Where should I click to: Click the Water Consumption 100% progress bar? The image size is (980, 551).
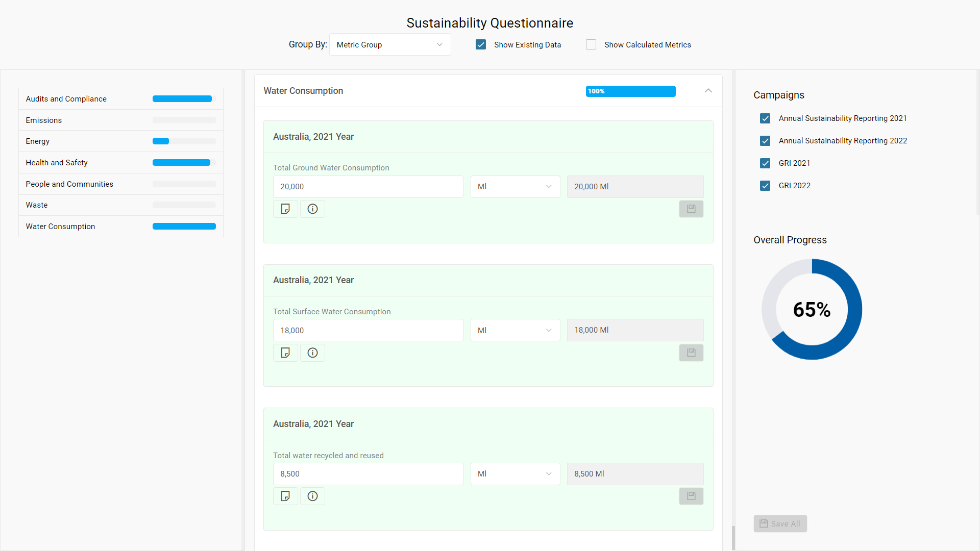pos(630,91)
